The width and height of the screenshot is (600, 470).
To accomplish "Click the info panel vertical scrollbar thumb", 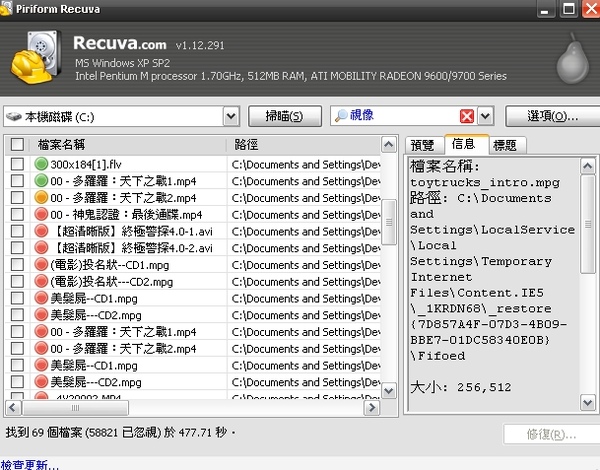I will pos(588,224).
